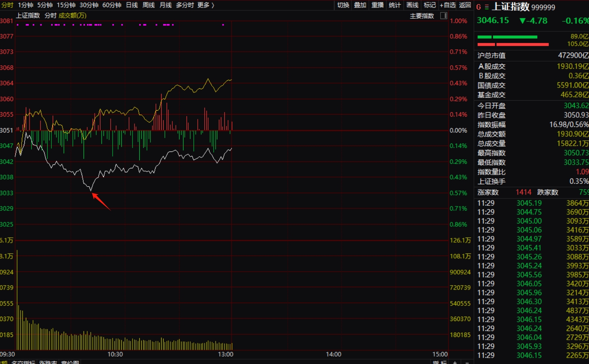Toggle the panel icon beside 主要指数

coord(444,16)
